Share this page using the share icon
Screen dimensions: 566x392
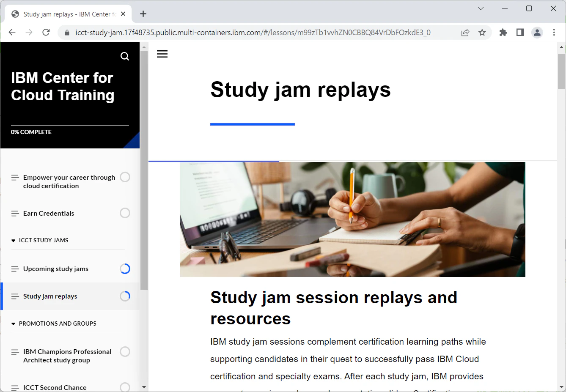coord(465,33)
